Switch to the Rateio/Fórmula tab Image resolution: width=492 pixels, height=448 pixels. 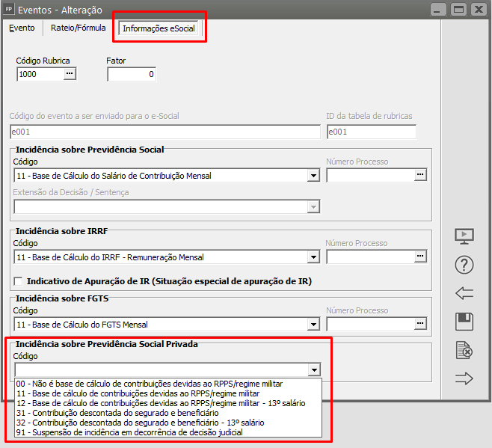click(78, 28)
